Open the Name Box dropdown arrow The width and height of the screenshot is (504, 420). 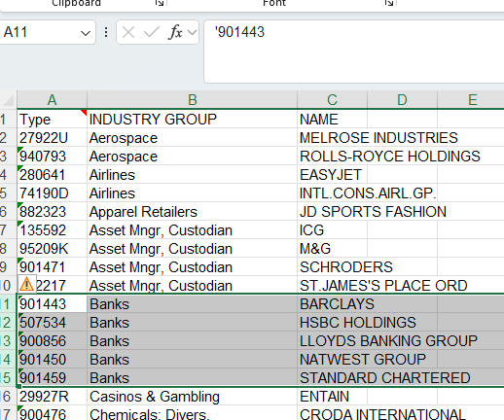point(86,33)
